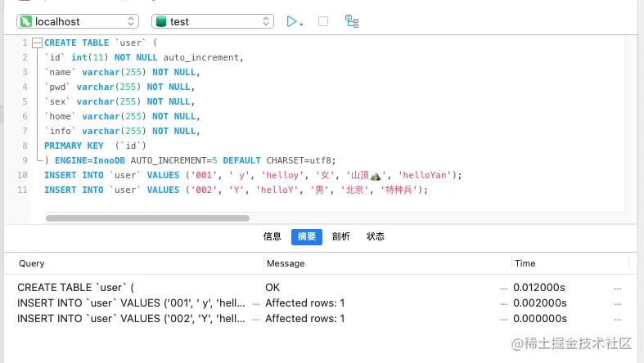
Task: Open the 剖析 tab
Action: tap(341, 236)
